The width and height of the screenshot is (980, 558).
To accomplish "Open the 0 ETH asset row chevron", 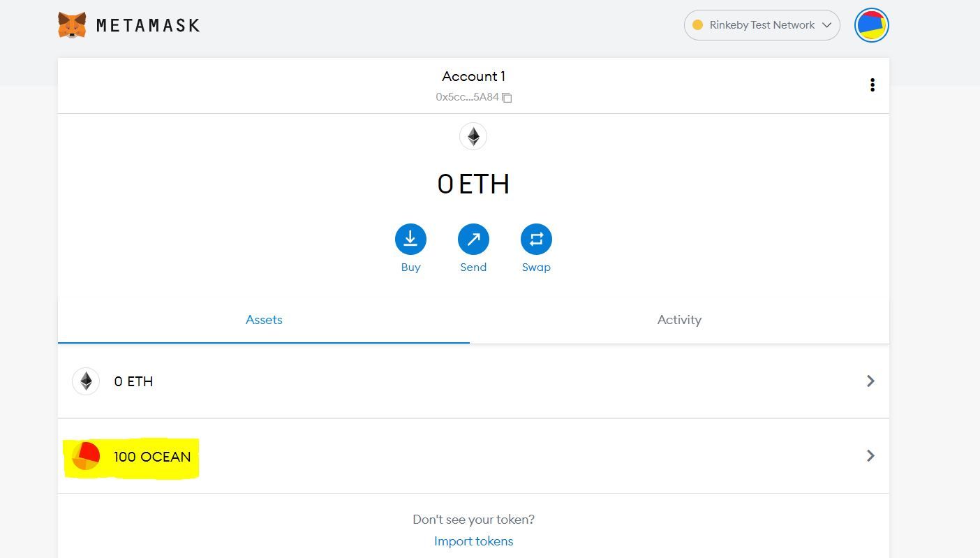I will [870, 381].
